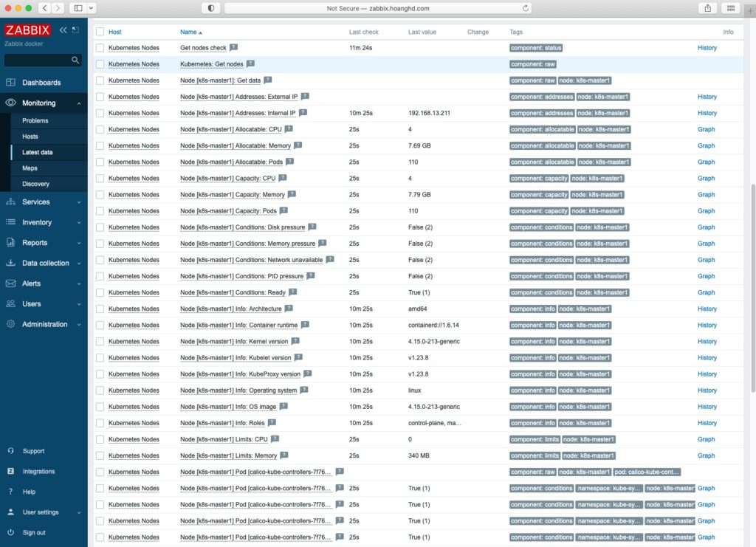This screenshot has width=756, height=547.
Task: Click the search magnifier icon in sidebar
Action: click(75, 61)
